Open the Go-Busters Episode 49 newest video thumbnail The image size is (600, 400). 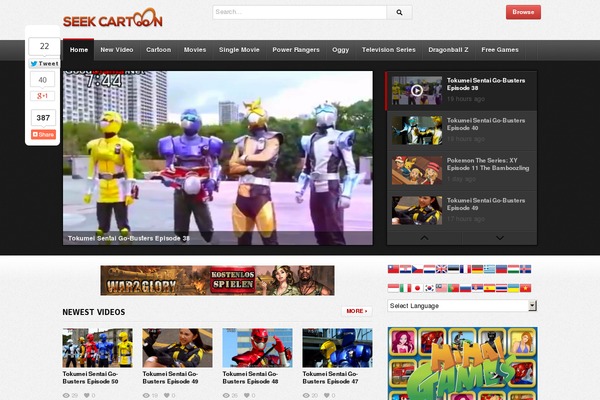coord(178,348)
